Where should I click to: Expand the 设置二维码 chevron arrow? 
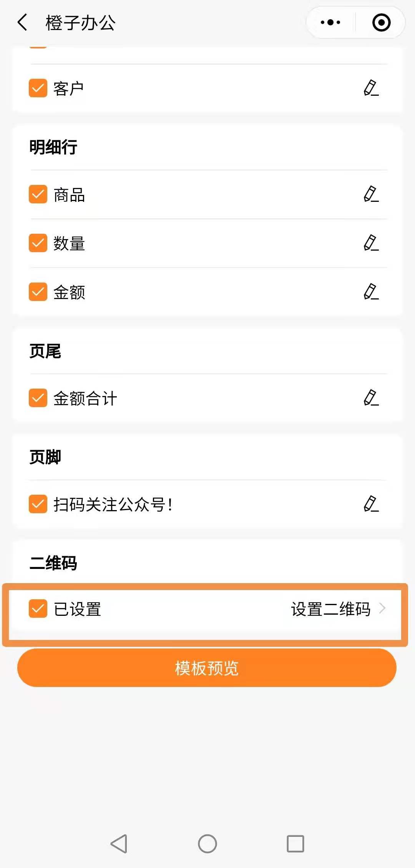(382, 609)
